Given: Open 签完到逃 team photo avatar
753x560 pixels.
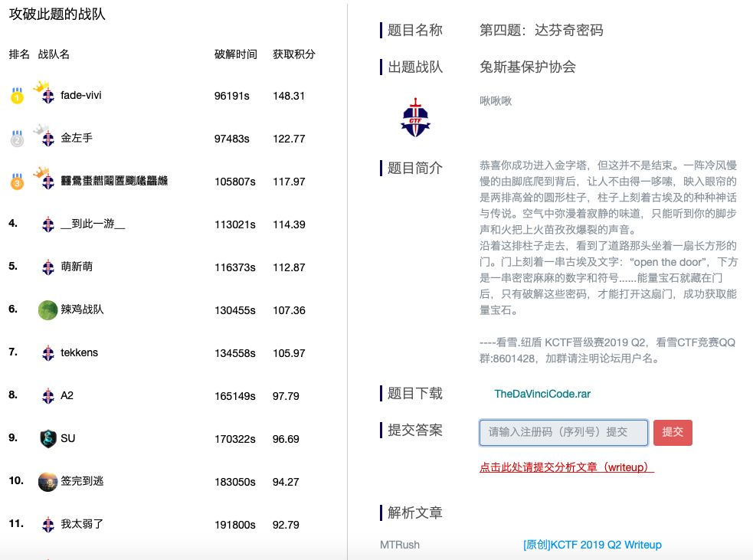Looking at the screenshot, I should 48,482.
